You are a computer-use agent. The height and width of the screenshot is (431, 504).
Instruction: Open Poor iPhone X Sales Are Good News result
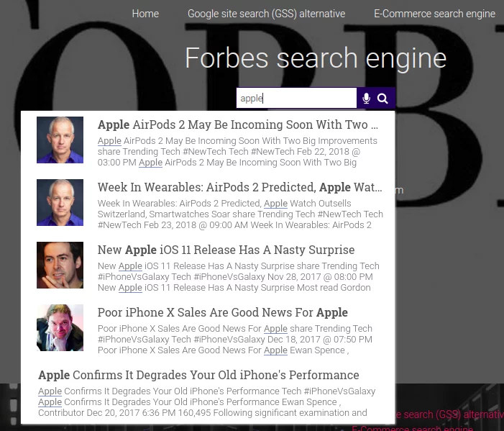[222, 312]
